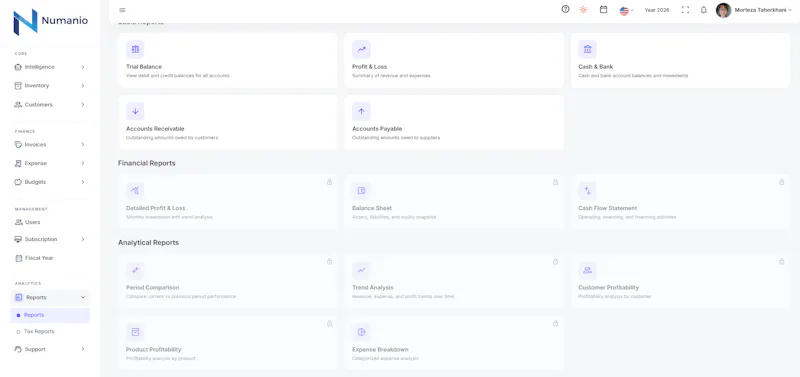Click lock icon on Product Profitability
Viewport: 800px width, 377px height.
330,323
